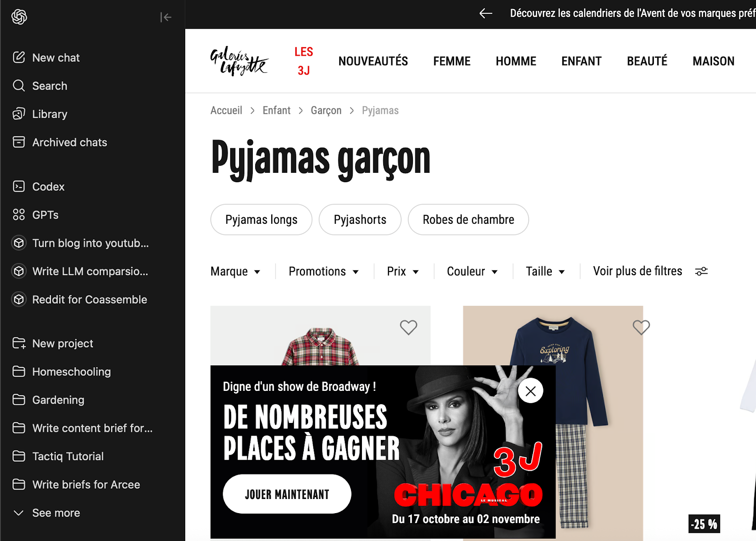This screenshot has width=756, height=541.
Task: Collapse the sidebar with the arrow icon
Action: (x=166, y=17)
